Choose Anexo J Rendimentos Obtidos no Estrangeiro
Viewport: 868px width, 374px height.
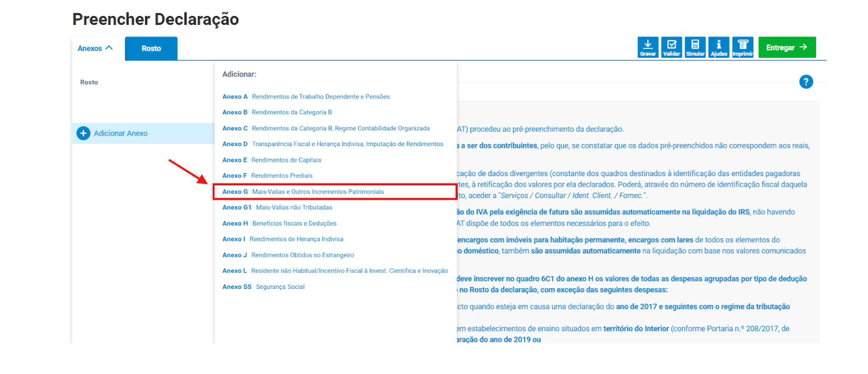[x=288, y=255]
